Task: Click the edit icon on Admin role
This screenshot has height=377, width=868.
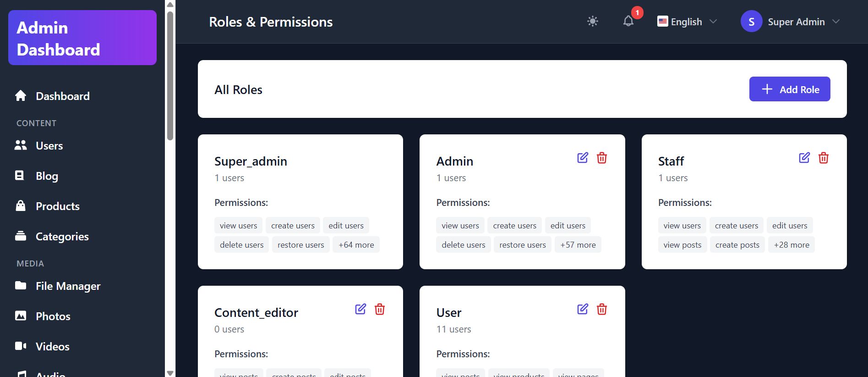Action: coord(582,158)
